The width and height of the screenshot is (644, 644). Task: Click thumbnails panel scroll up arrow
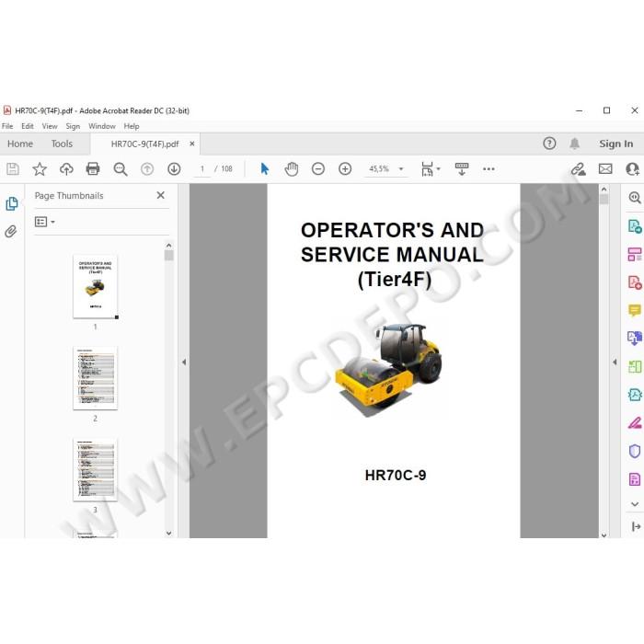coord(168,246)
